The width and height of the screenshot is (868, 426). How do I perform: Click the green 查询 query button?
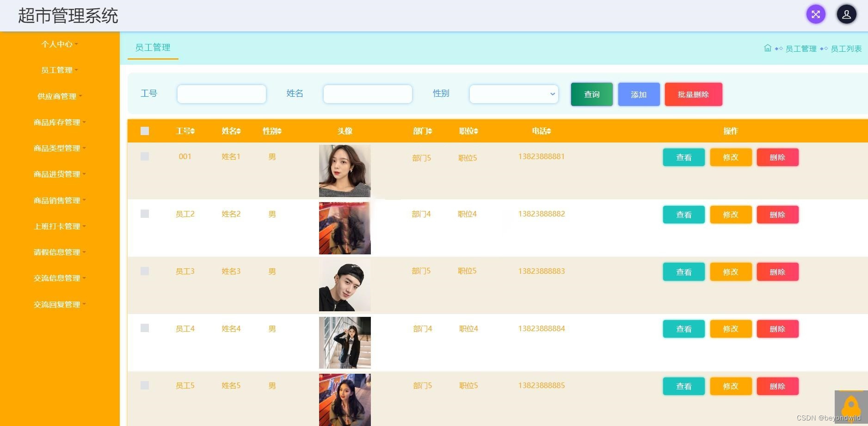pos(591,94)
